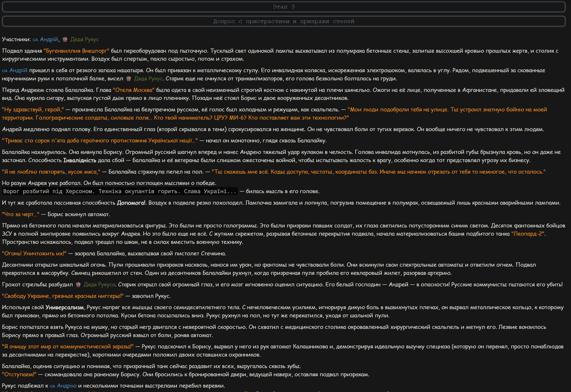Screen dimensions: 571x392
Task: Click Дядя Рукус avatar icon in participants line
Action: pos(65,39)
